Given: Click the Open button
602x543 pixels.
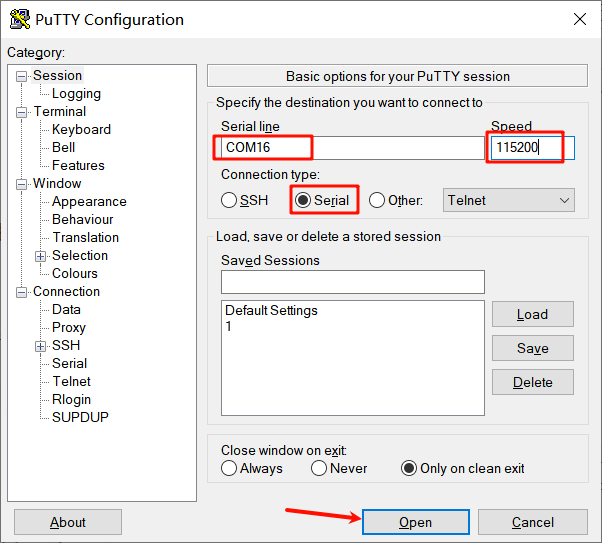Looking at the screenshot, I should coord(415,522).
